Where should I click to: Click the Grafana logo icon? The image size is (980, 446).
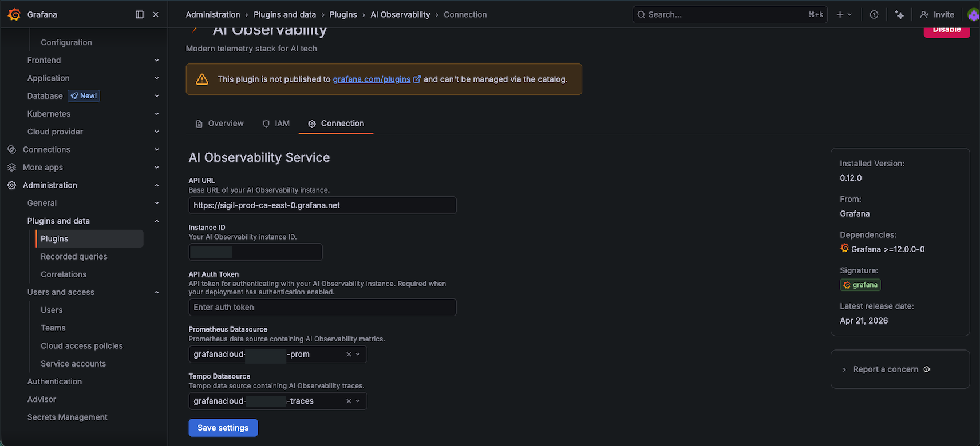point(14,14)
